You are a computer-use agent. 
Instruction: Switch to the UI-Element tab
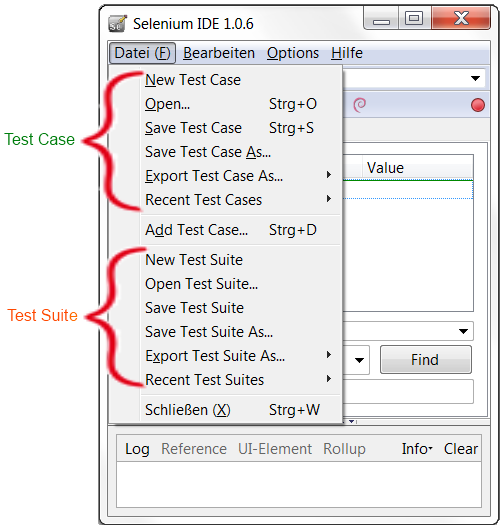tap(275, 449)
